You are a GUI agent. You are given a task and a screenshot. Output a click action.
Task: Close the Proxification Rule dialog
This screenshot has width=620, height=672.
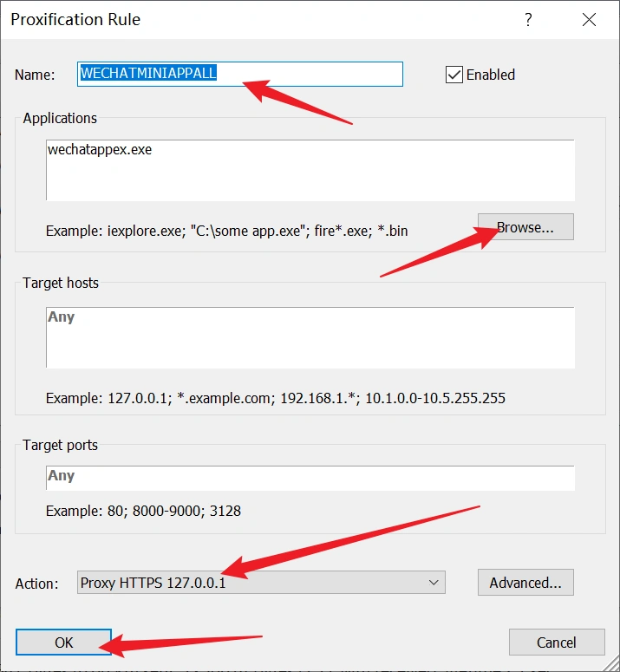click(x=589, y=20)
